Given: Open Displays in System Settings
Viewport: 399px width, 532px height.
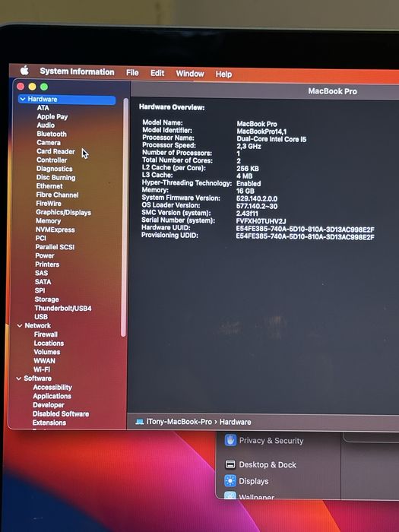Looking at the screenshot, I should [253, 481].
